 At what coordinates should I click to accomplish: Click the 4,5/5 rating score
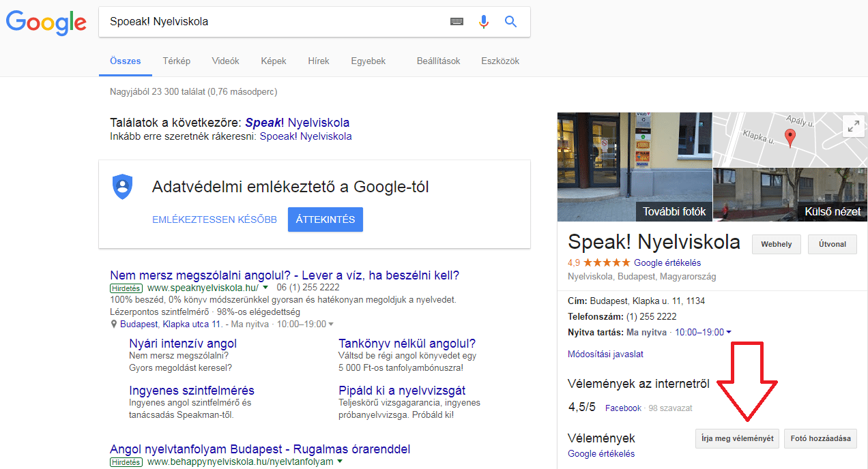pyautogui.click(x=582, y=407)
